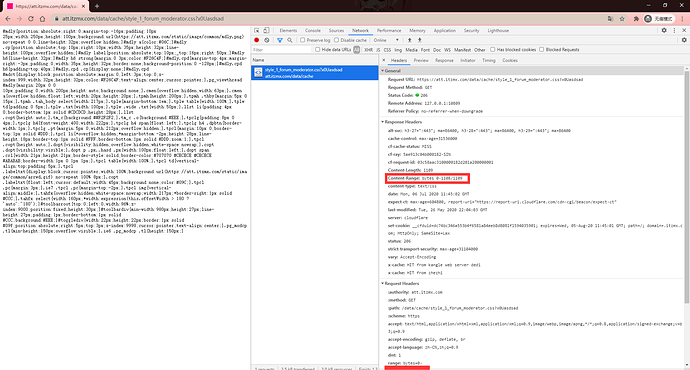The image size is (690, 370).
Task: Open the Online throttling dropdown
Action: click(386, 40)
